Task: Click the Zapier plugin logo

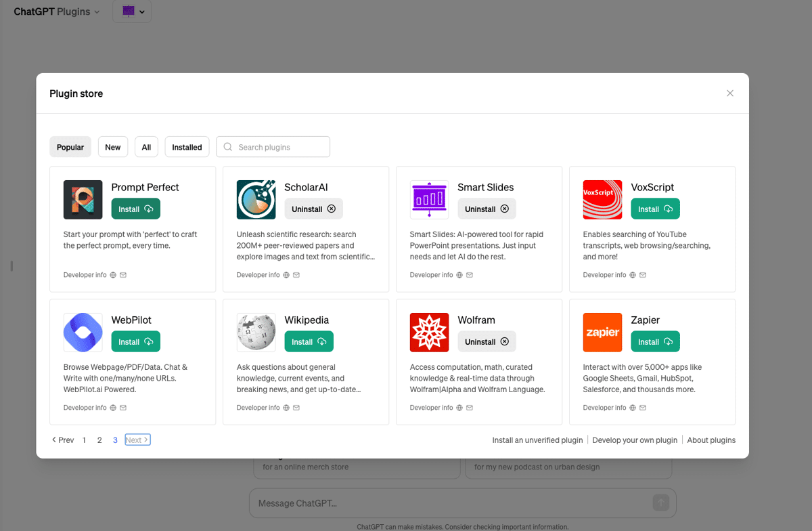Action: [602, 332]
